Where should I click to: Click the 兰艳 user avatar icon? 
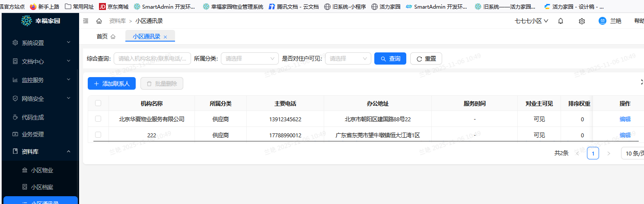click(603, 21)
